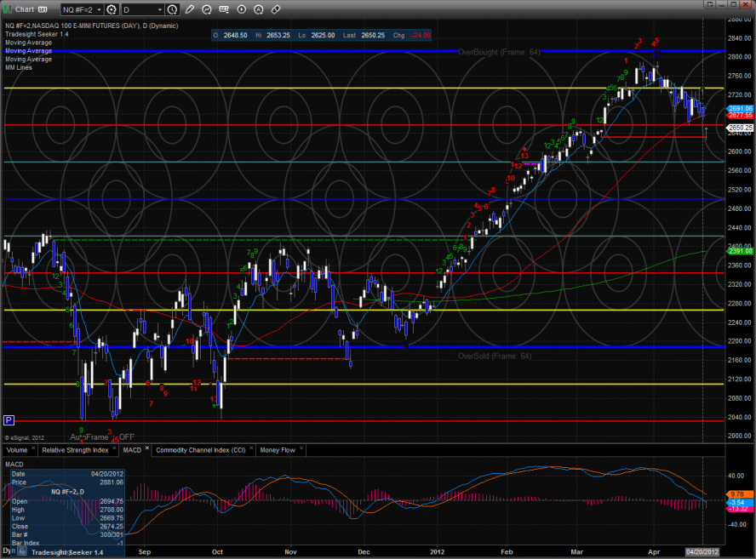Image resolution: width=756 pixels, height=559 pixels.
Task: Expand the D interval dropdown
Action: coord(159,9)
